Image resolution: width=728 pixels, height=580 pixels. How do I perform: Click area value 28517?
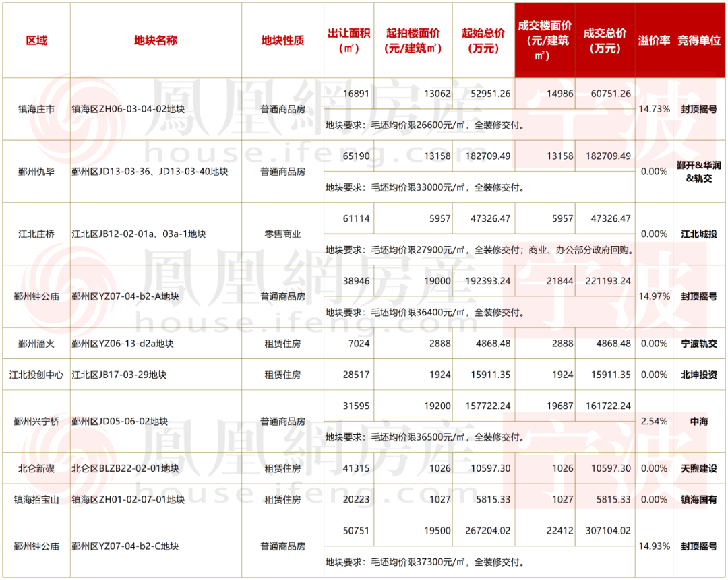click(356, 375)
